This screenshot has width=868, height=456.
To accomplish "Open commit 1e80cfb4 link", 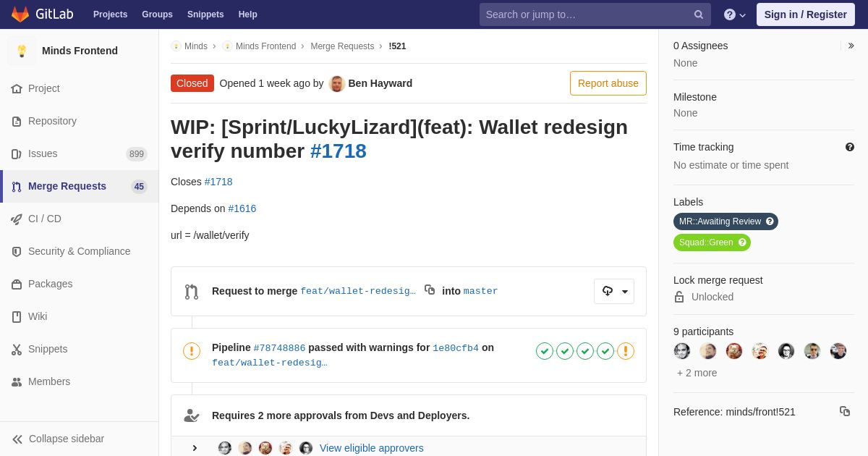I will pos(456,348).
